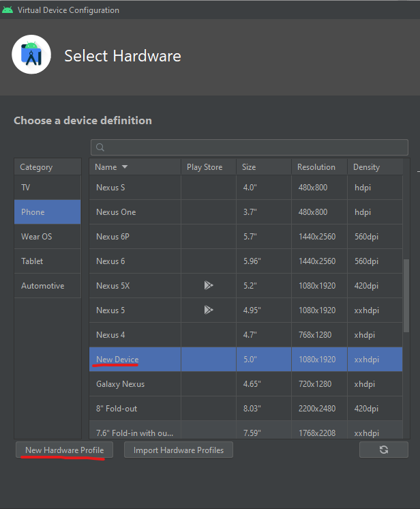Click the device table vertical scrollbar
The image size is (420, 509).
pos(406,295)
